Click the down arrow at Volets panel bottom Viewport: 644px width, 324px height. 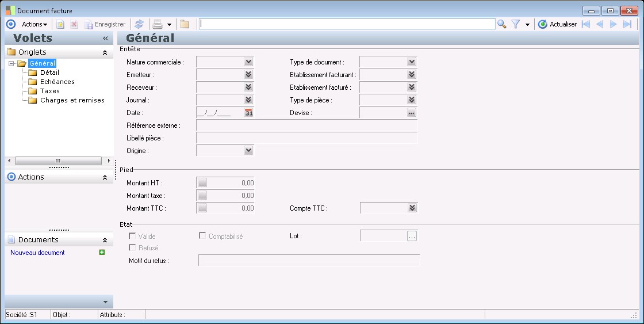pos(105,302)
